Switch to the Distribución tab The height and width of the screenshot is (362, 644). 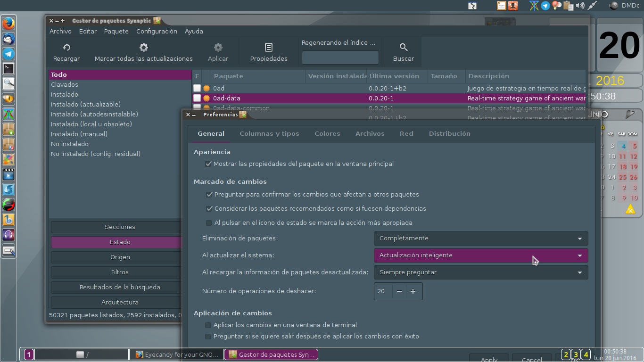pos(449,134)
